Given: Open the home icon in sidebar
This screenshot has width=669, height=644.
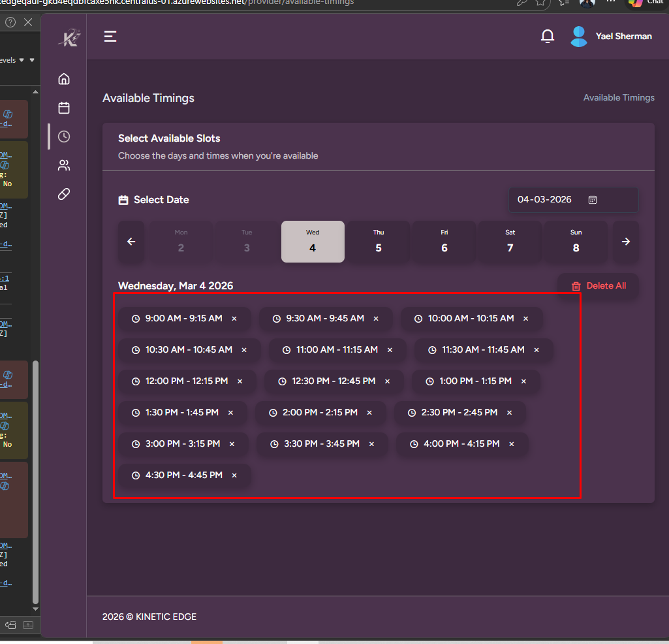Looking at the screenshot, I should point(64,79).
